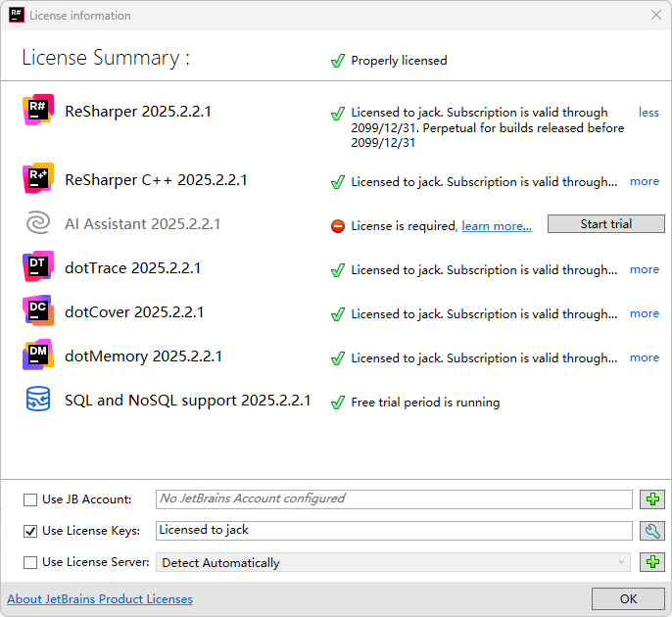Enable the Use JB Account checkbox

(x=30, y=499)
